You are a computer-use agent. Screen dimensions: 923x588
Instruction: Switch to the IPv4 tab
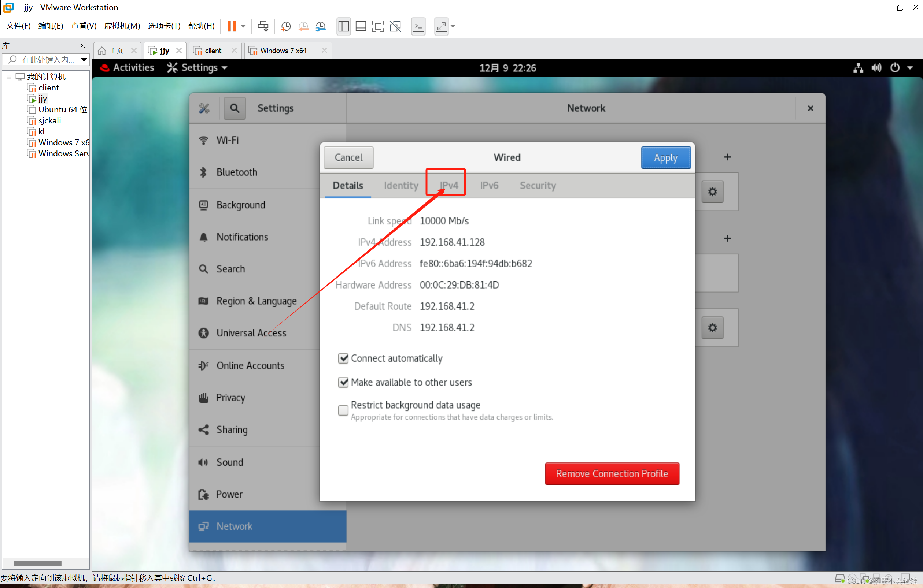point(448,185)
